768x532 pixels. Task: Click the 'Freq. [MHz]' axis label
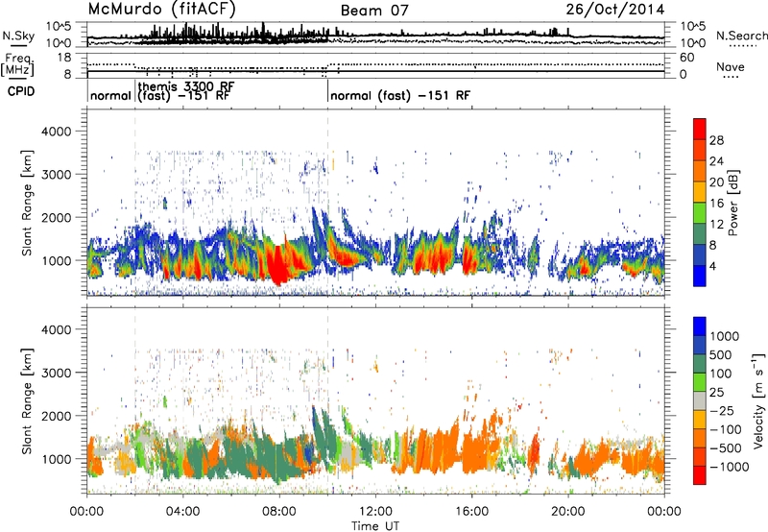click(x=17, y=65)
